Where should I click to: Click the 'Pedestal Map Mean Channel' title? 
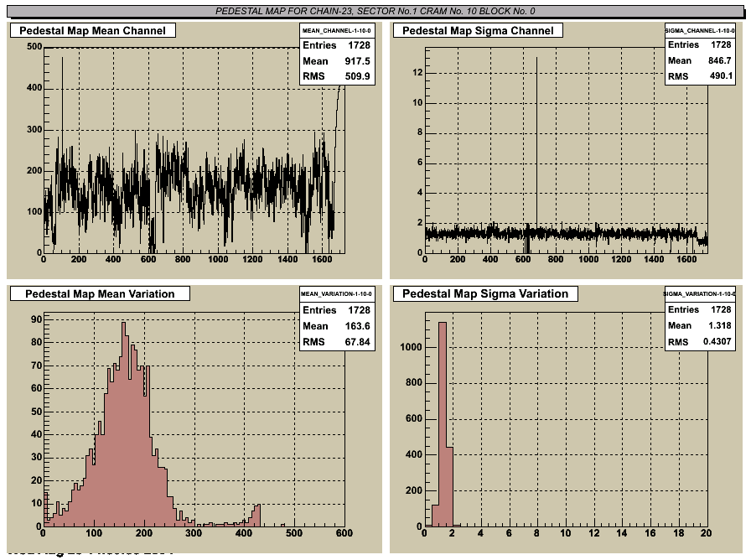pyautogui.click(x=92, y=31)
